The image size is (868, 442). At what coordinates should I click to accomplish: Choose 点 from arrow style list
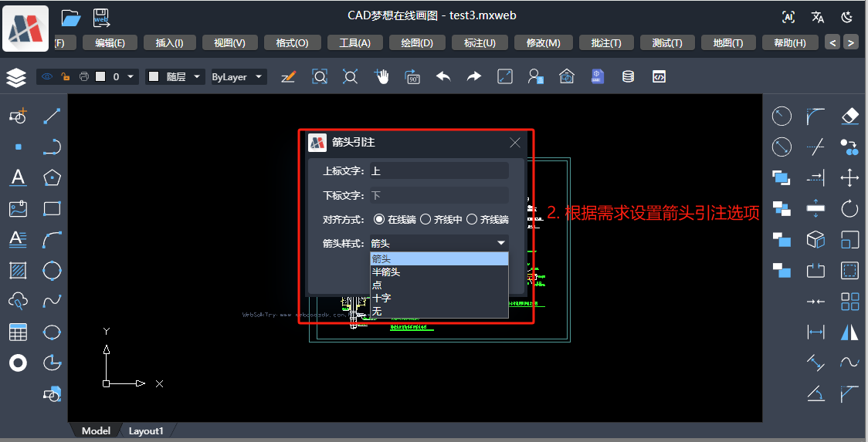(x=439, y=285)
